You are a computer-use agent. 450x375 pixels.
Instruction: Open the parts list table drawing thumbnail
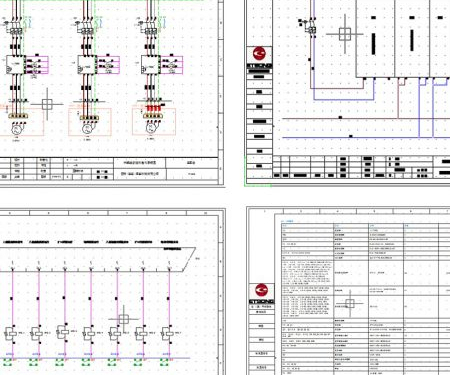(x=348, y=291)
